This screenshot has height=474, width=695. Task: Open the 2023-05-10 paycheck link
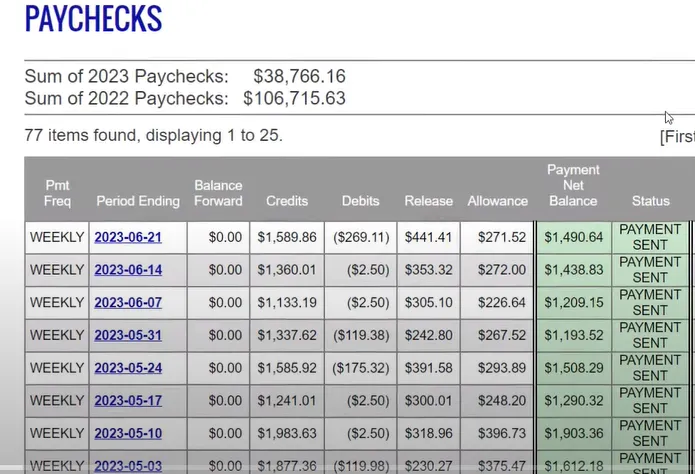[128, 433]
